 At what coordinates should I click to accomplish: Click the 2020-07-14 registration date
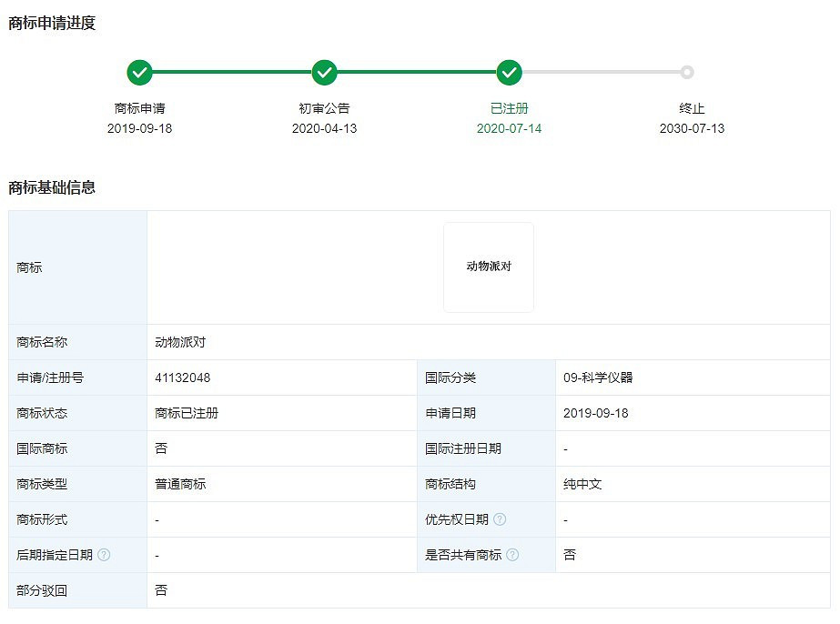click(x=510, y=128)
